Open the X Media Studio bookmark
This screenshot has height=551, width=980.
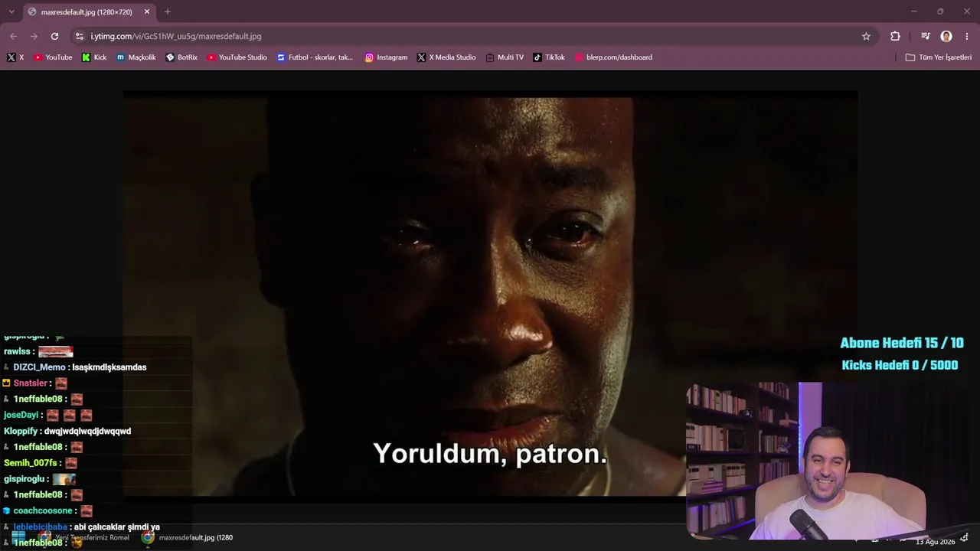446,57
